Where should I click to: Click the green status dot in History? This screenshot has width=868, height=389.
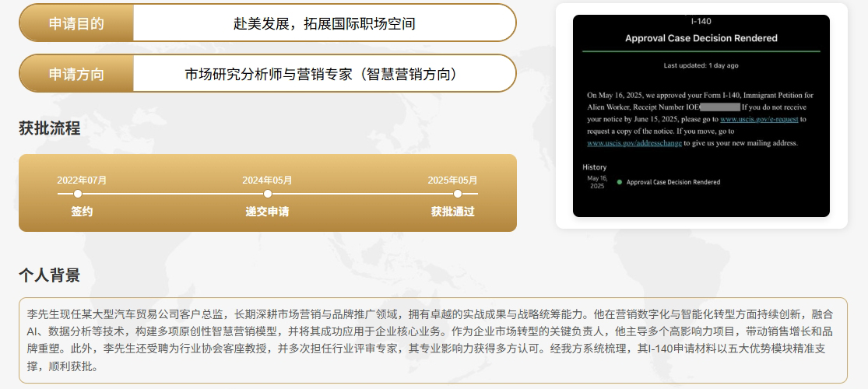(x=619, y=182)
